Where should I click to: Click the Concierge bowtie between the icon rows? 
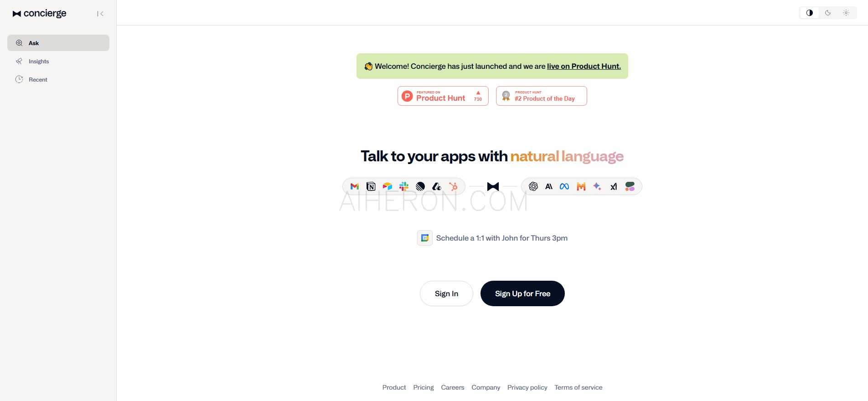point(493,186)
